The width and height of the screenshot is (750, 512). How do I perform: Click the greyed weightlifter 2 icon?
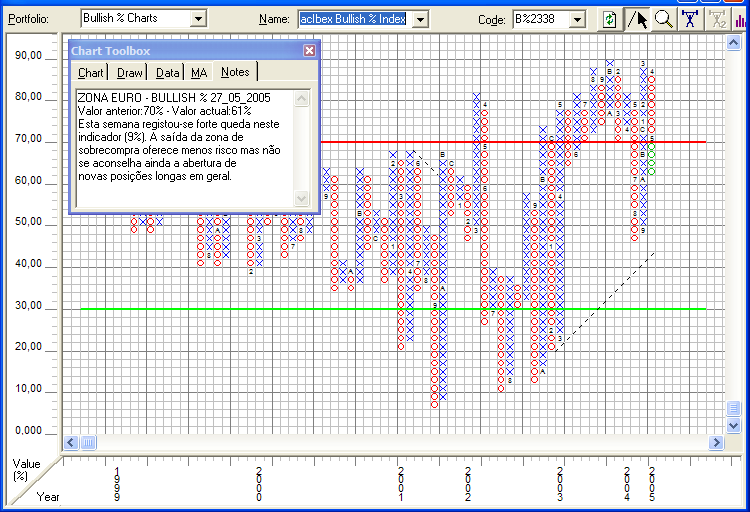coord(717,20)
